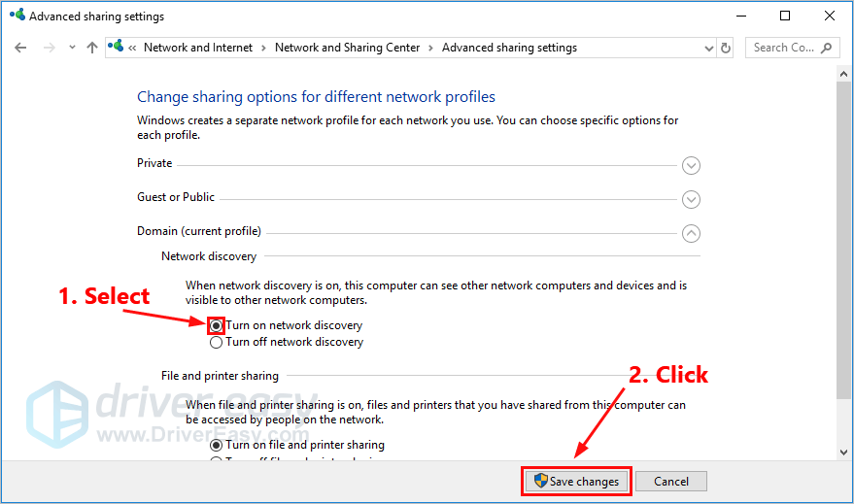This screenshot has height=504, width=854.
Task: Minimize the Advanced sharing settings window
Action: (x=741, y=16)
